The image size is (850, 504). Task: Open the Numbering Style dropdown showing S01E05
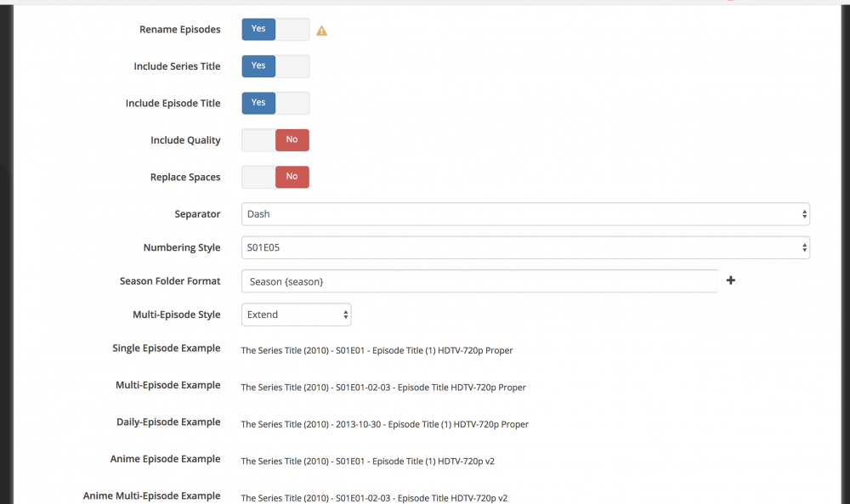click(525, 247)
